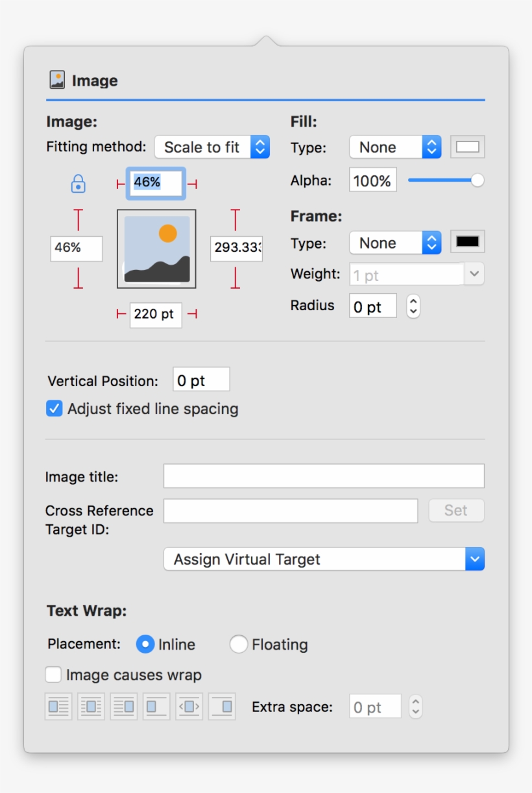This screenshot has width=532, height=793.
Task: Enable Image causes wrap
Action: [x=53, y=675]
